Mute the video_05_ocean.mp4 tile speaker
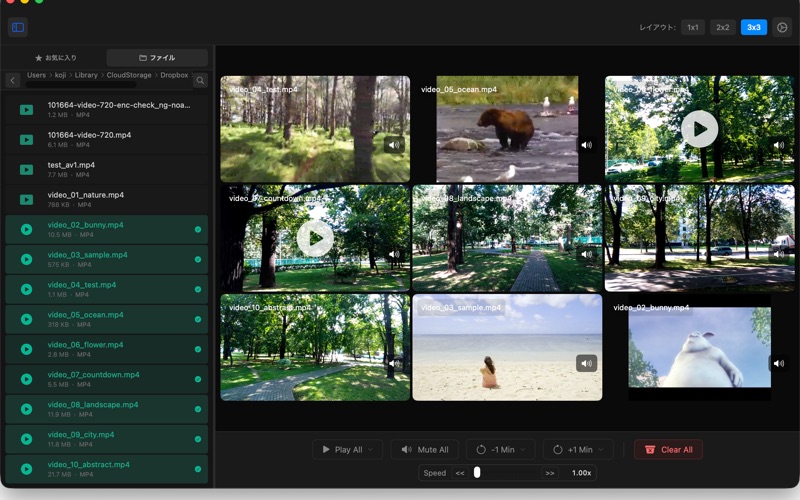Screen dimensions: 800x500 [x=587, y=145]
